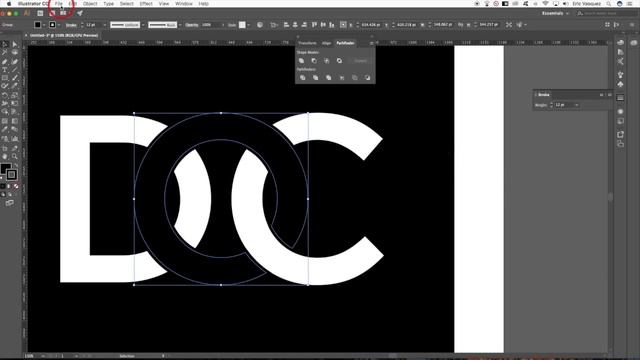Click Merge in the Pathfinders row
Image resolution: width=640 pixels, height=360 pixels.
[x=329, y=78]
